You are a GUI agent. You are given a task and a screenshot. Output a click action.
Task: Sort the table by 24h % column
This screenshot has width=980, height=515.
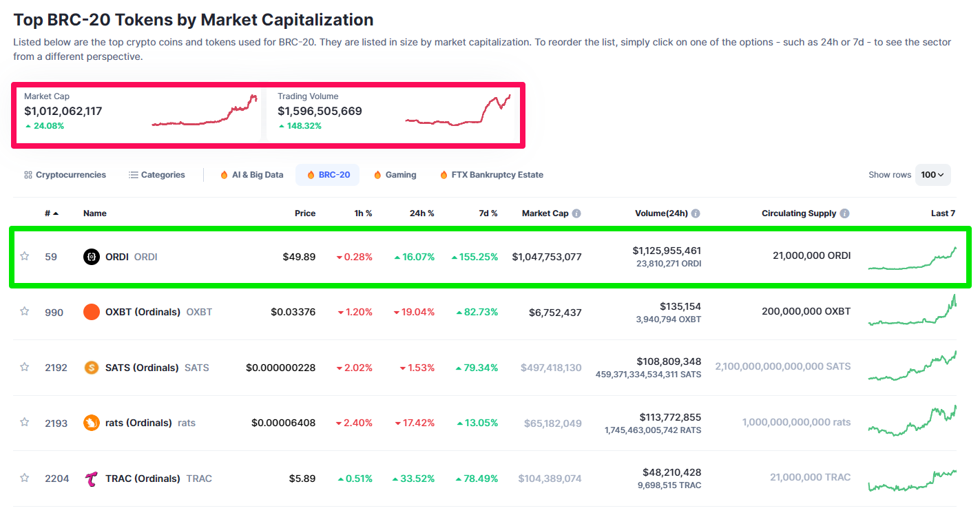[x=421, y=213]
